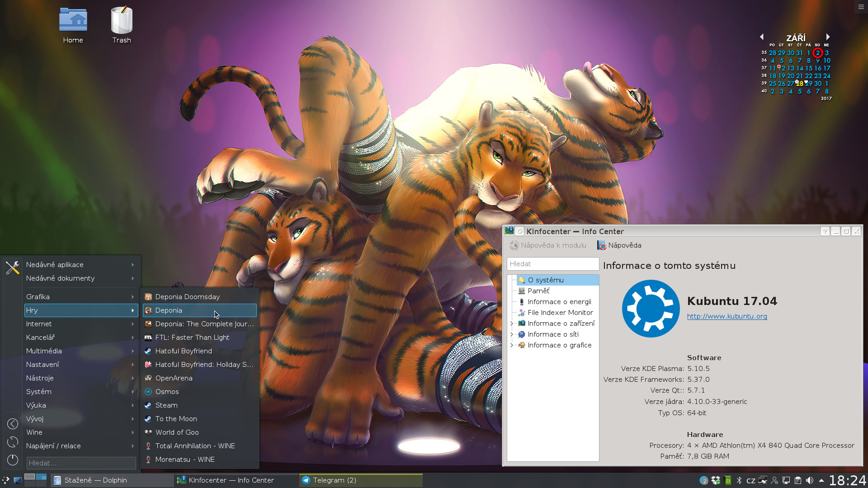Open OpenArena from the games list
868x488 pixels.
point(200,378)
